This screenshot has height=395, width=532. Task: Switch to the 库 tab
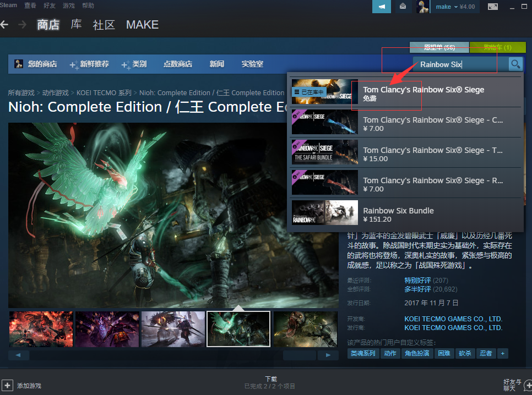click(x=76, y=25)
